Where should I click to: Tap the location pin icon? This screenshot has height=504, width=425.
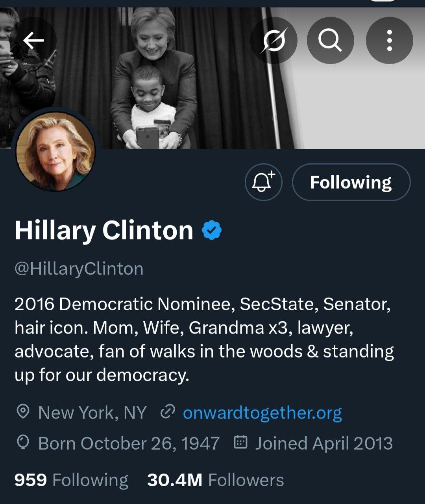point(23,412)
